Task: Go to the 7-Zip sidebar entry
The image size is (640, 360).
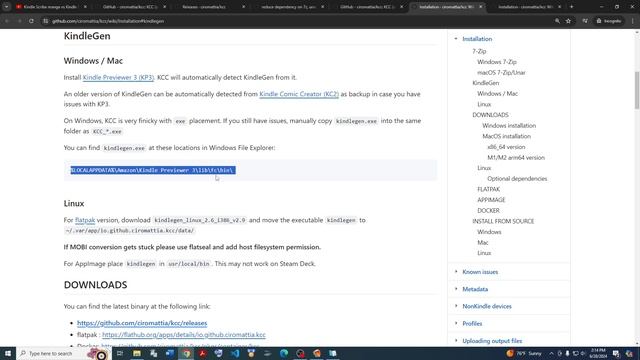Action: click(x=479, y=51)
